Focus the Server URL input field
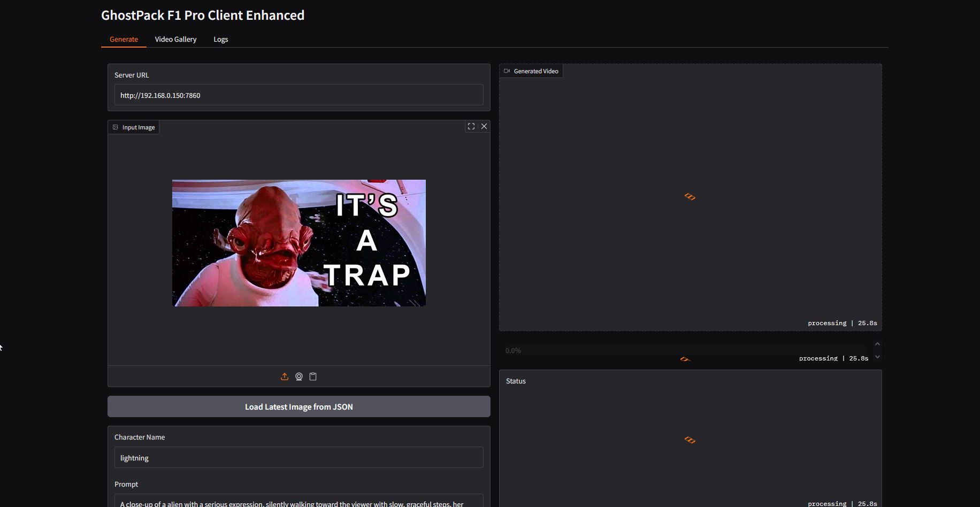 tap(298, 95)
